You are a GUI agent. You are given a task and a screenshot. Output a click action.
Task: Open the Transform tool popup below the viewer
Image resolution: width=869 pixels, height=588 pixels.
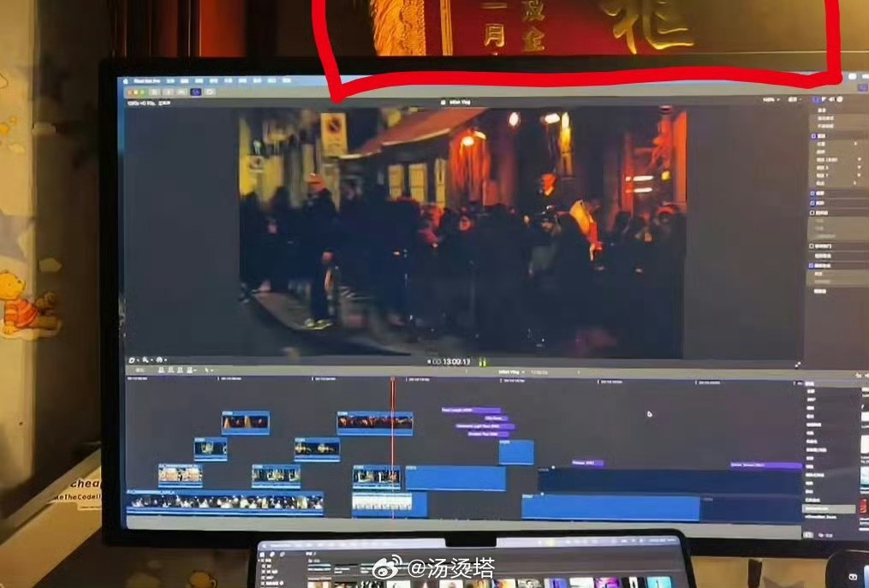point(133,360)
